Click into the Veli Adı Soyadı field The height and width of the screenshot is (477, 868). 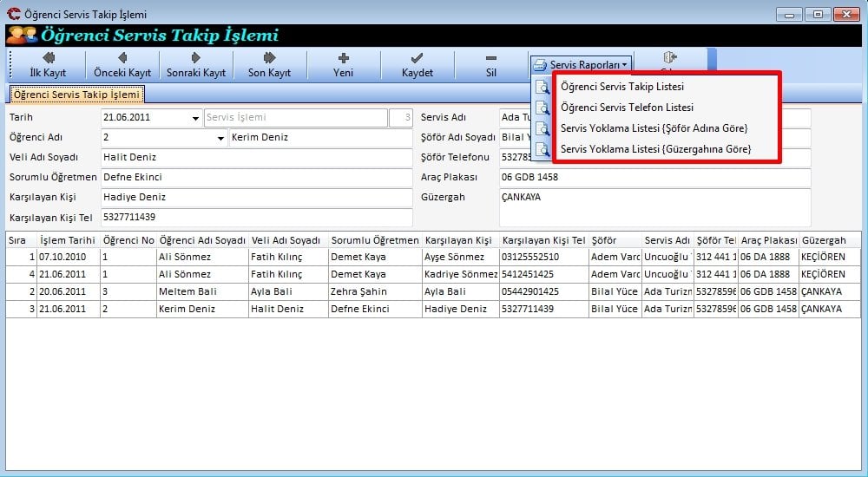(x=255, y=158)
